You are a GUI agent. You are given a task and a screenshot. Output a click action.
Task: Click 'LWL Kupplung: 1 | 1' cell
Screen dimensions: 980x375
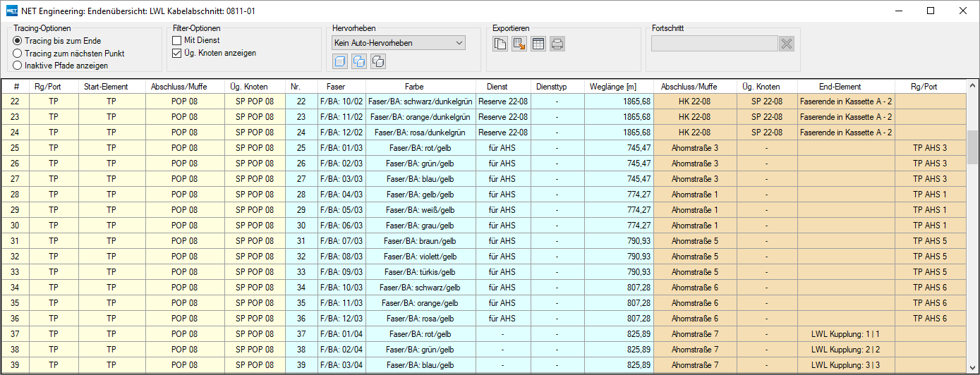tap(845, 334)
